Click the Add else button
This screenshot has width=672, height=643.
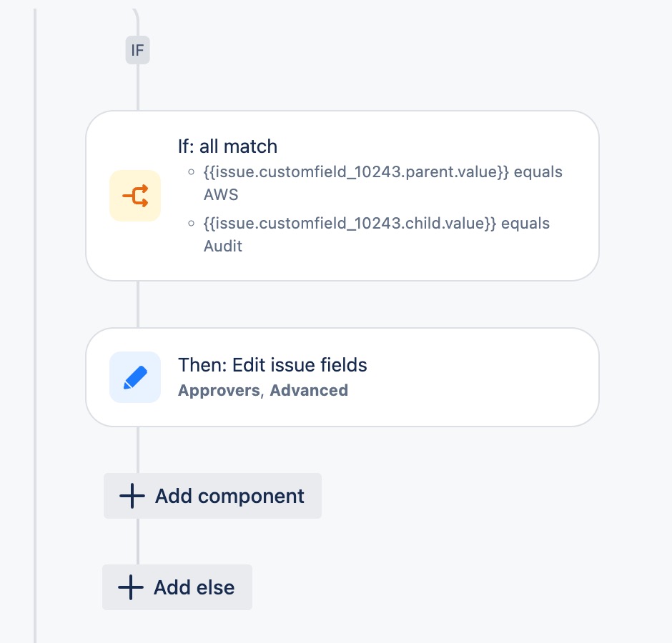[177, 587]
